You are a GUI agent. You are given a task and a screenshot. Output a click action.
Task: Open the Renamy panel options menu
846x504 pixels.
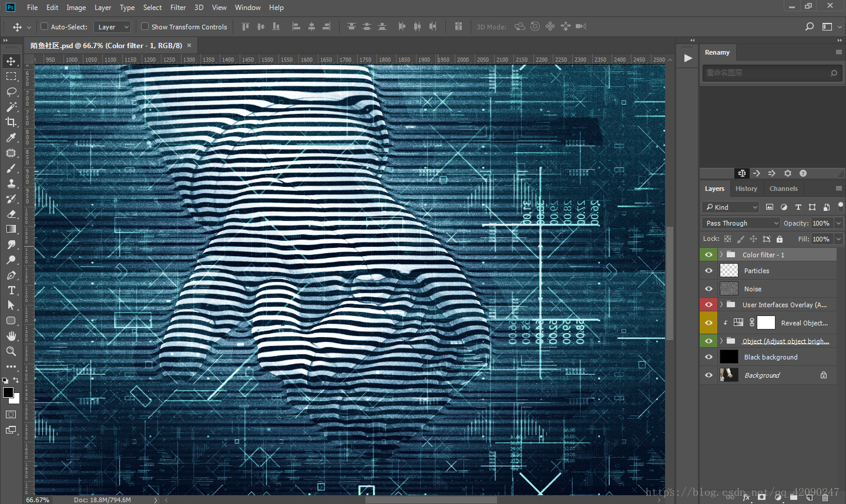point(839,52)
